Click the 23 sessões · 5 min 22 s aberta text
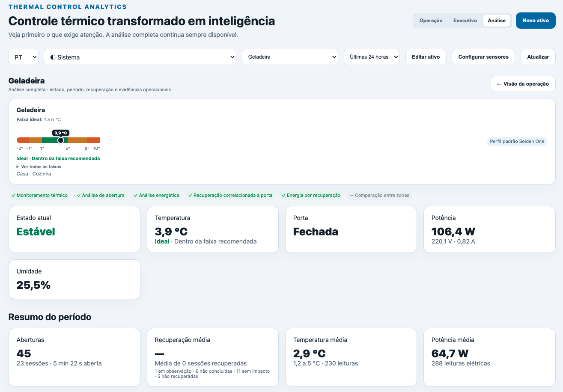This screenshot has height=392, width=563. [59, 363]
